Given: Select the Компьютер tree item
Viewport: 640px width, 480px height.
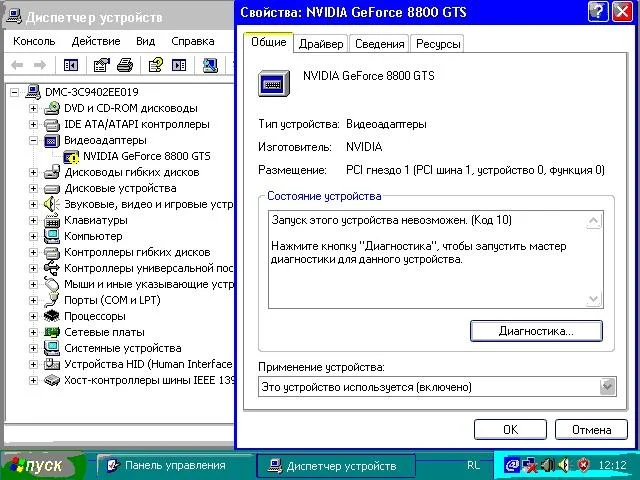Looking at the screenshot, I should (93, 236).
